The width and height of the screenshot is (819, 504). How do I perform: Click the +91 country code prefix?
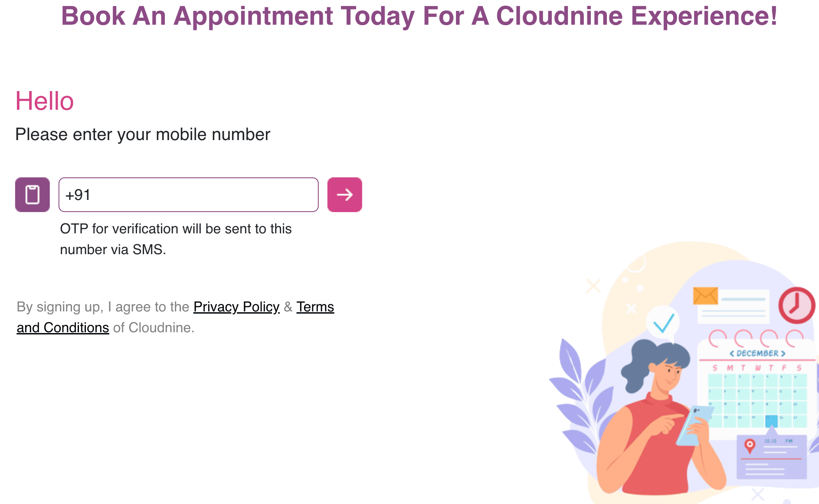pos(77,195)
